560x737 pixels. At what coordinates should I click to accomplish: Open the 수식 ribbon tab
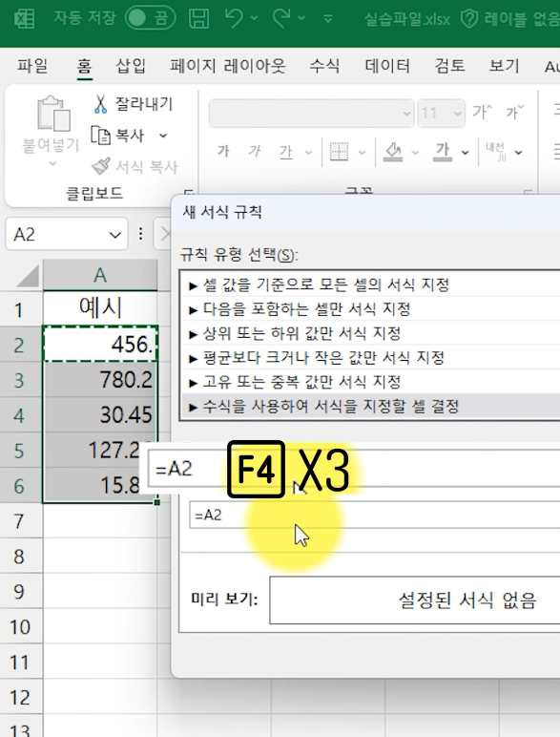pyautogui.click(x=324, y=66)
